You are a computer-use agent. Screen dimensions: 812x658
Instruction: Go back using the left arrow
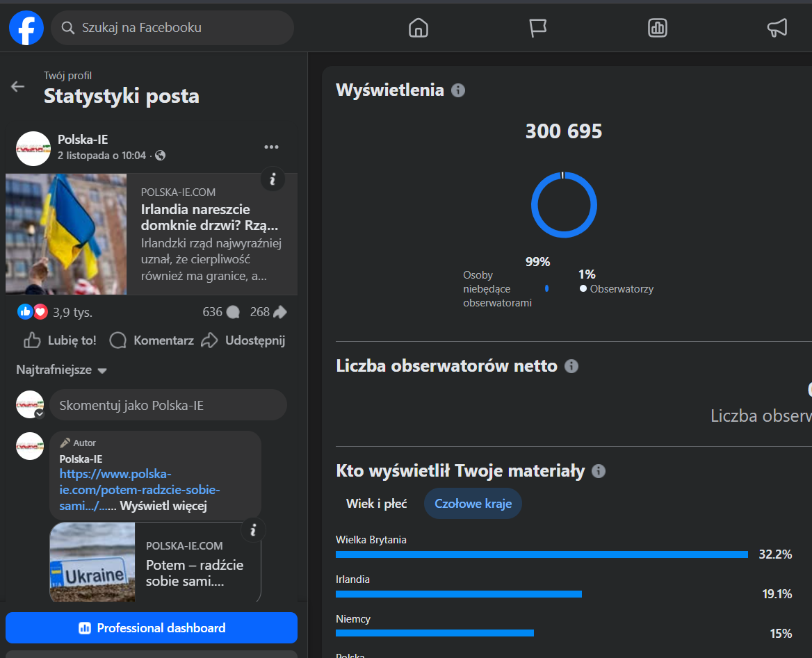[x=17, y=87]
